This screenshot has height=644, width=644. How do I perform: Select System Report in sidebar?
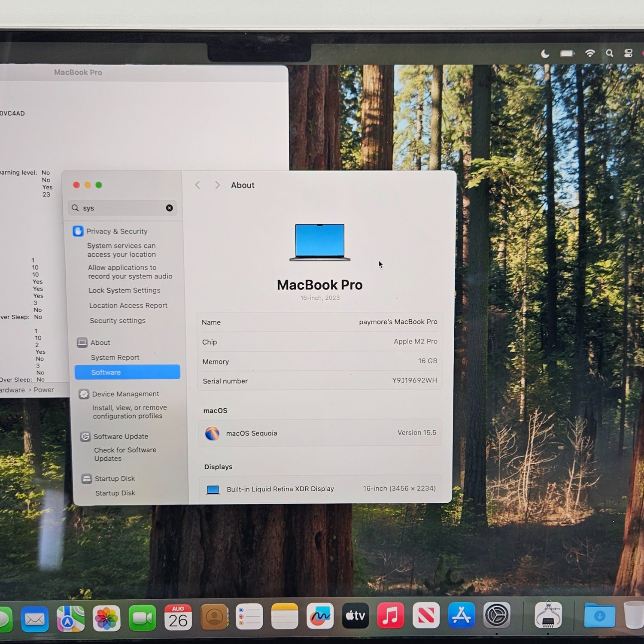point(115,357)
